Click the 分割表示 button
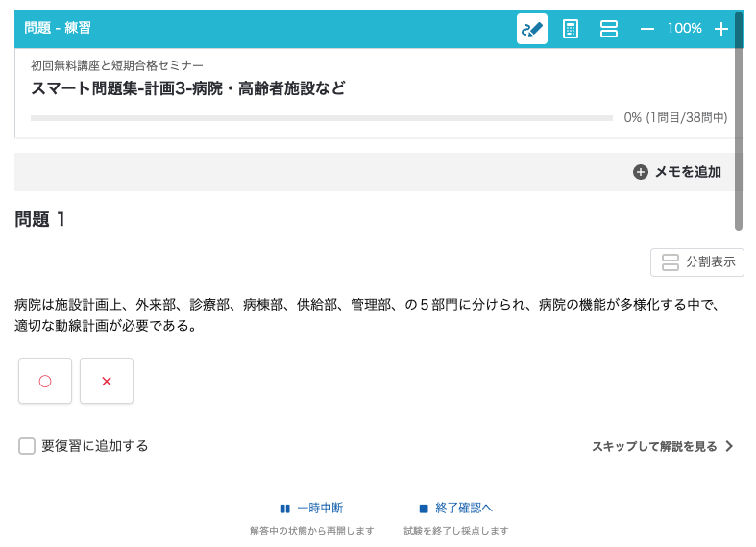The width and height of the screenshot is (756, 547). coord(697,262)
